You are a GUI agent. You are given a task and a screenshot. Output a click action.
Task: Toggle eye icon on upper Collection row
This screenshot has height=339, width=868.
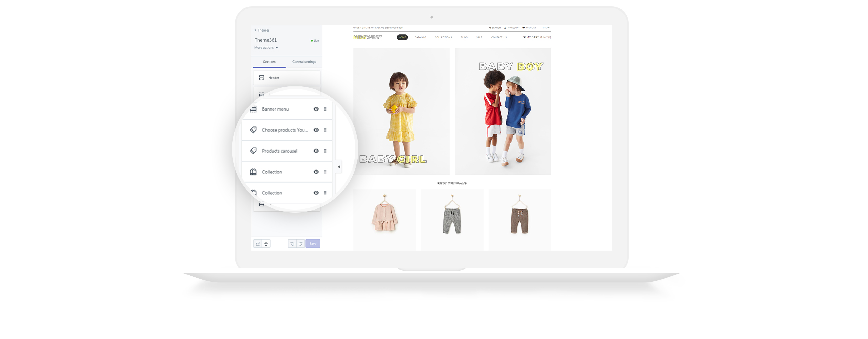tap(316, 172)
